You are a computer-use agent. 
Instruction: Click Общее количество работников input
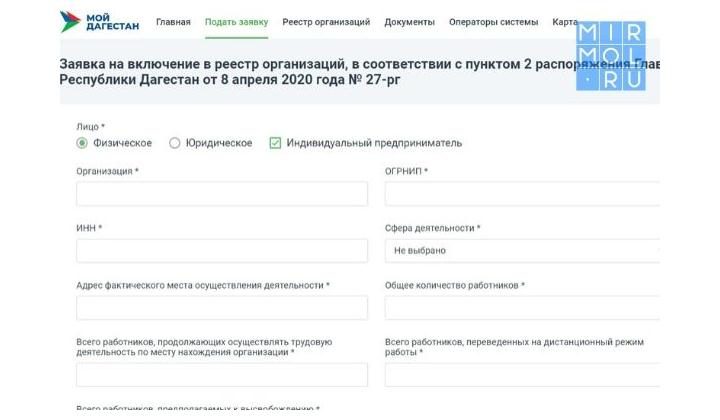coord(522,308)
